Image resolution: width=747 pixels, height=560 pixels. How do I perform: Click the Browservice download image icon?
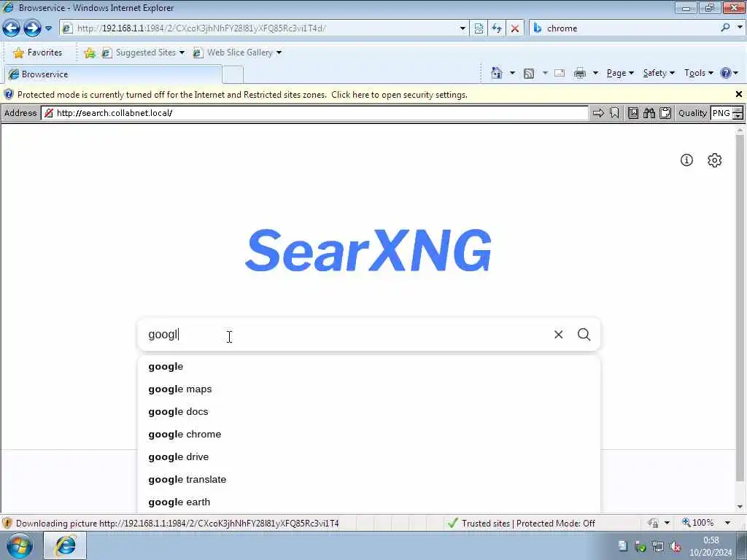[x=633, y=113]
